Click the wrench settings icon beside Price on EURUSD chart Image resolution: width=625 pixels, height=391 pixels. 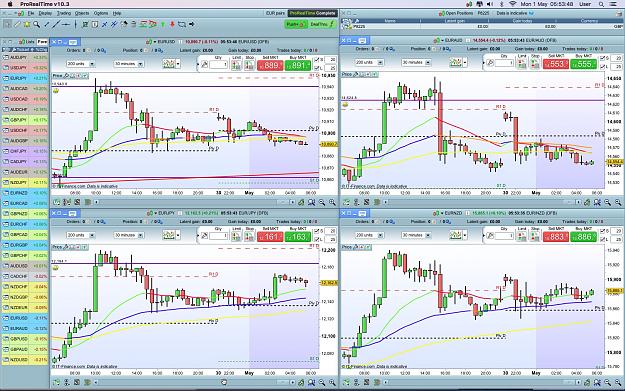point(66,76)
